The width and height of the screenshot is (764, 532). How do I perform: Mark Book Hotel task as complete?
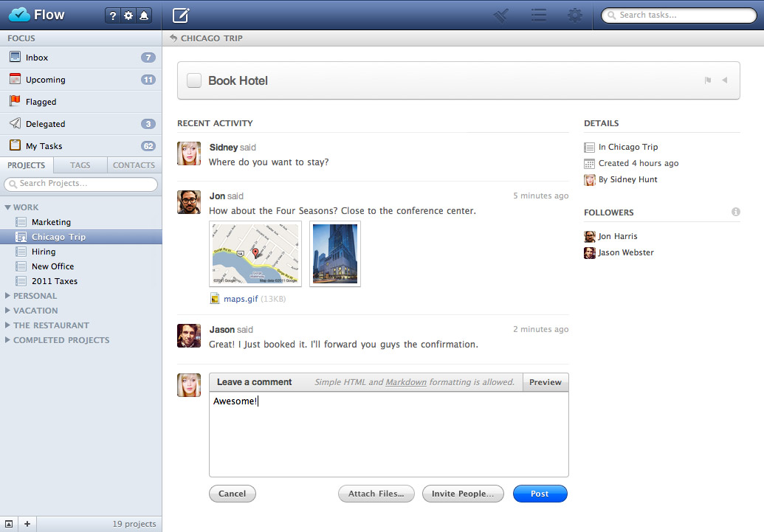tap(194, 80)
